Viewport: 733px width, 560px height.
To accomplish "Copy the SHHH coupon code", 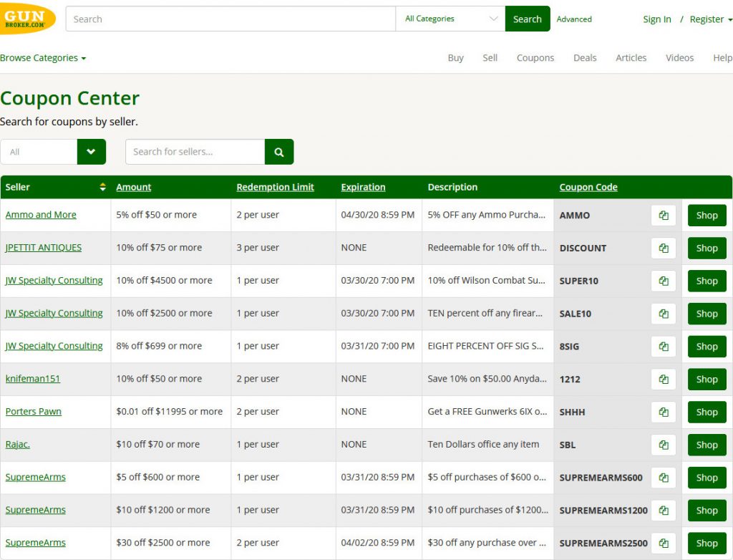I will 664,412.
